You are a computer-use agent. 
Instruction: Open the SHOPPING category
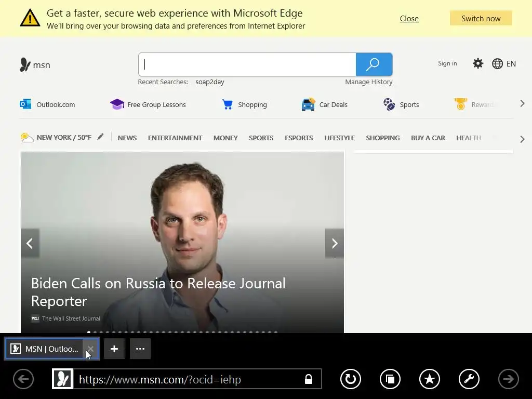383,138
